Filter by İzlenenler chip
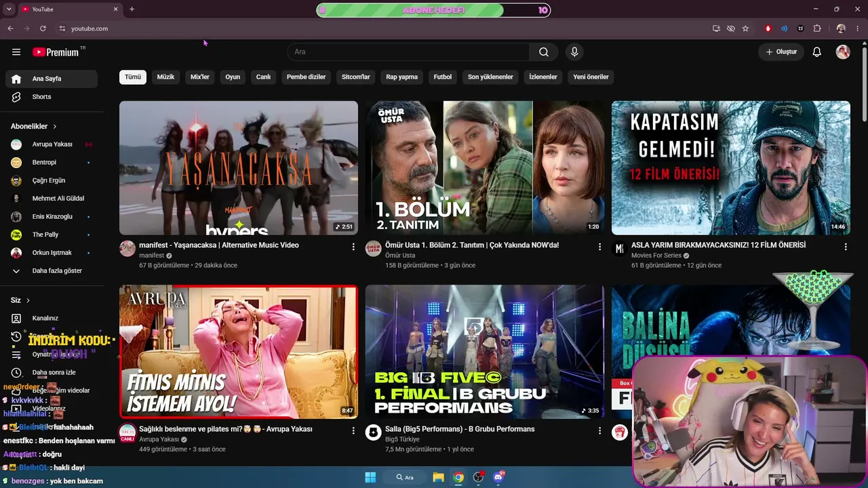 (x=543, y=77)
